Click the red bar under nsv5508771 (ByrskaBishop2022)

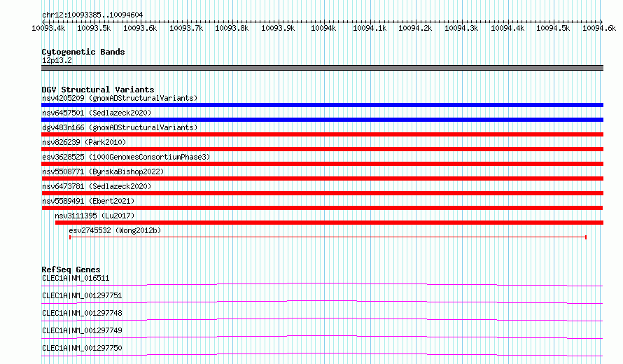click(x=322, y=178)
